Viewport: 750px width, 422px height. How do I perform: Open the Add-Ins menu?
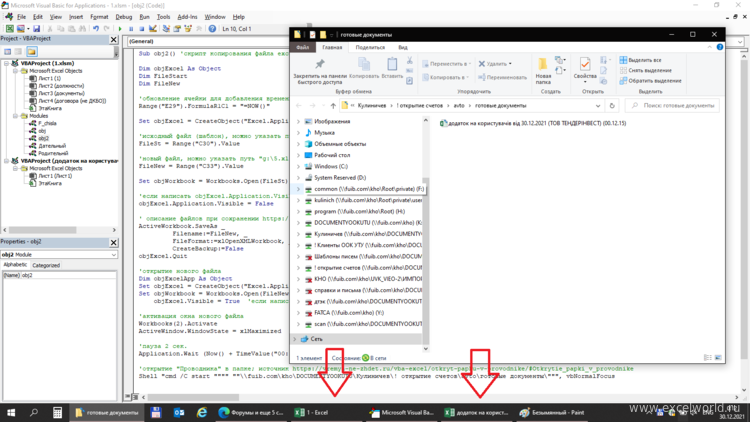click(188, 17)
